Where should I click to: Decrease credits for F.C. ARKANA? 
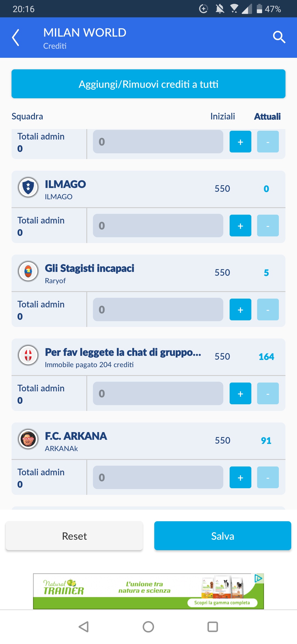[x=268, y=477]
